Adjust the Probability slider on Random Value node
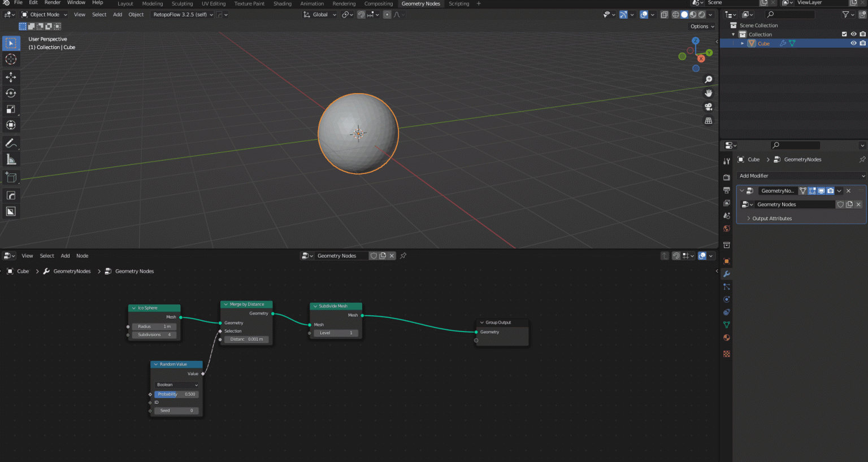868x462 pixels. tap(176, 394)
